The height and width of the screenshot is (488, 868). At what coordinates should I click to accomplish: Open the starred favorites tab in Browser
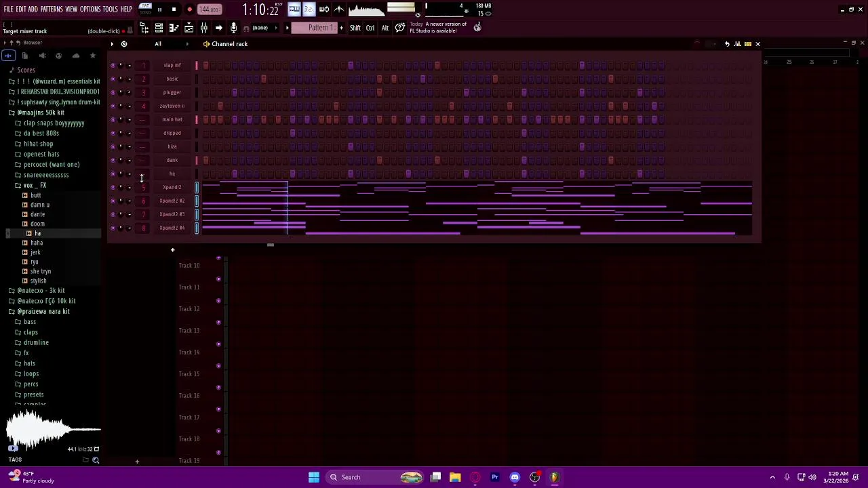point(93,56)
